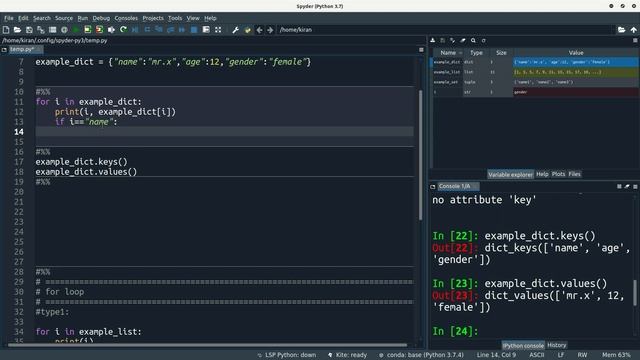This screenshot has width=640, height=360.
Task: Show the History tab
Action: pos(556,345)
